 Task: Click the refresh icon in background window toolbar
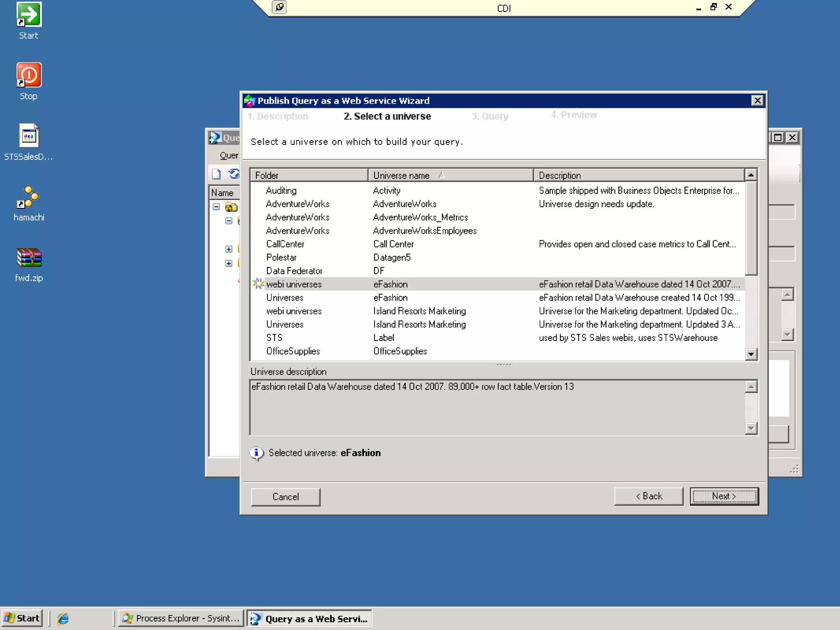[234, 174]
